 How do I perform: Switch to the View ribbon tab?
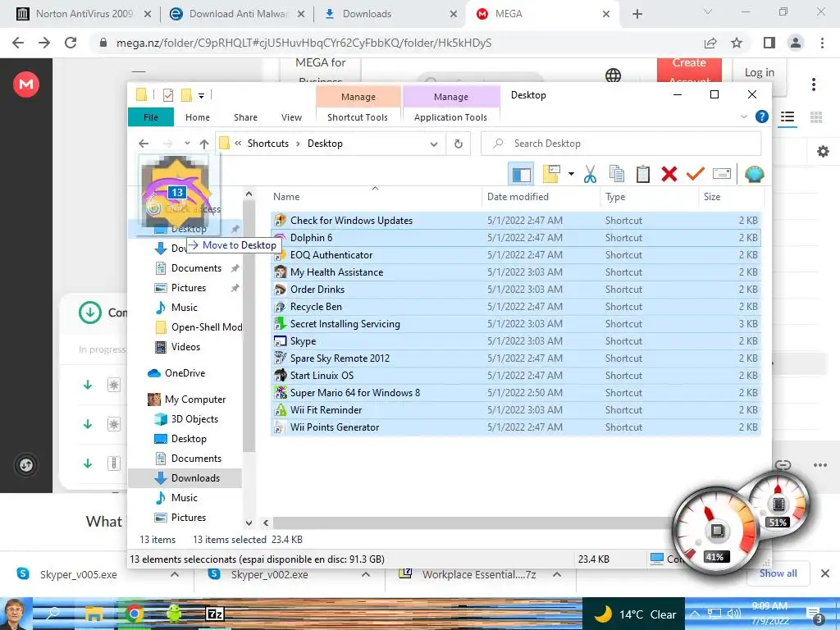pos(291,116)
